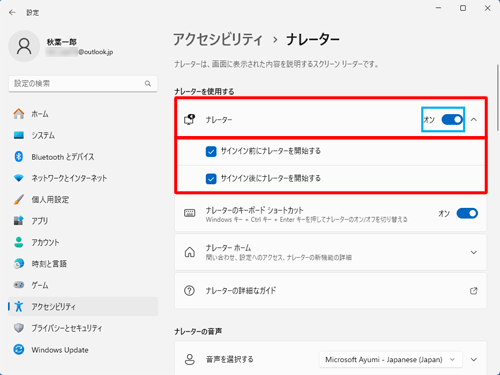The image size is (500, 375).
Task: Toggle the ナレーター on/off switch
Action: [452, 119]
